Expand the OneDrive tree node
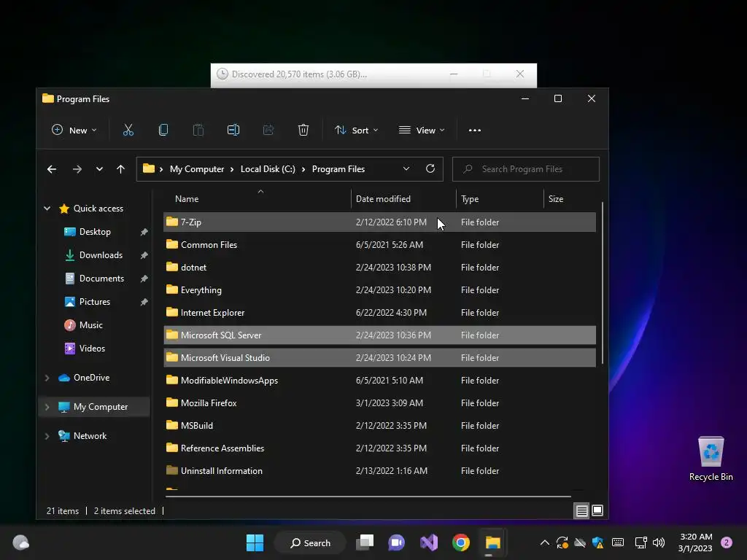 point(47,378)
